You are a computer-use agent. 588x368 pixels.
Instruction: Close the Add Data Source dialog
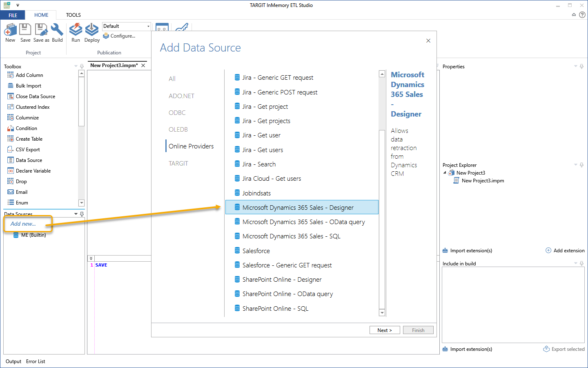point(428,40)
